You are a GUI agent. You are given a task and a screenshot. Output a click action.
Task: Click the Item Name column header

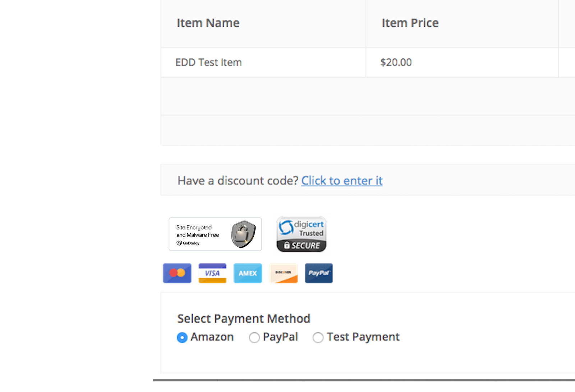208,23
